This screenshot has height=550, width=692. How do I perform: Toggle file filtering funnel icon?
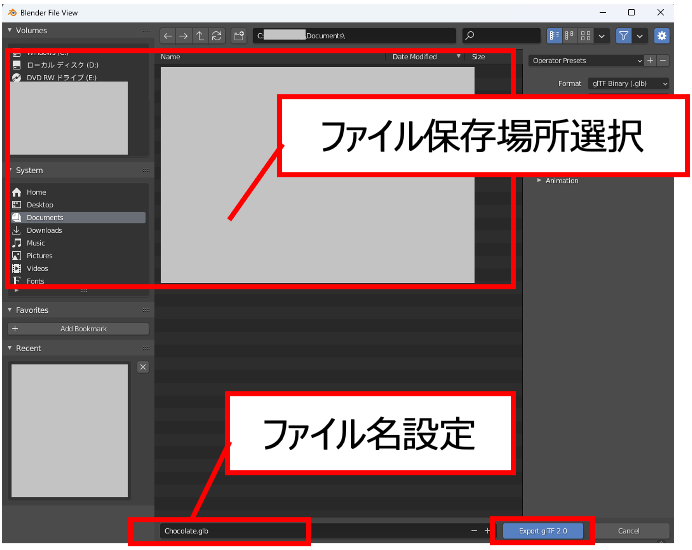(623, 36)
